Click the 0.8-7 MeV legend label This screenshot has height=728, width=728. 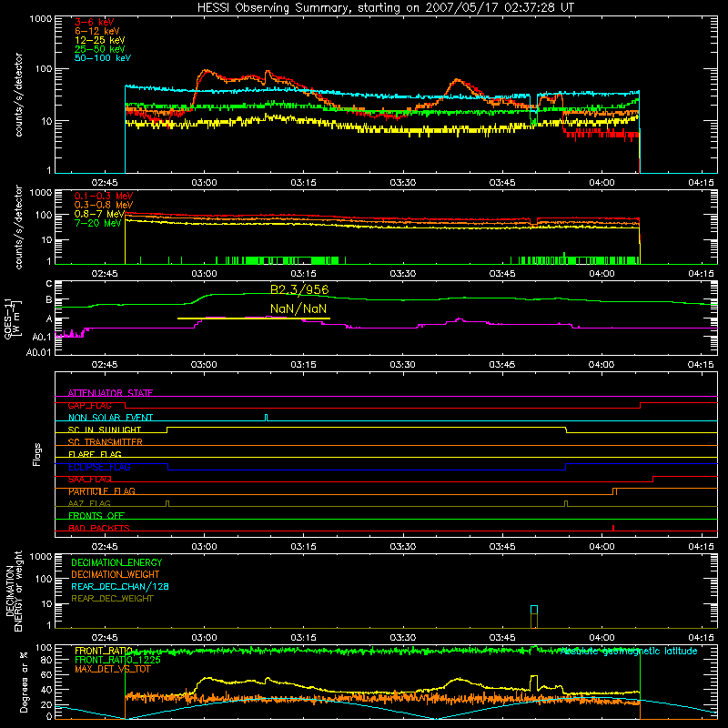99,214
